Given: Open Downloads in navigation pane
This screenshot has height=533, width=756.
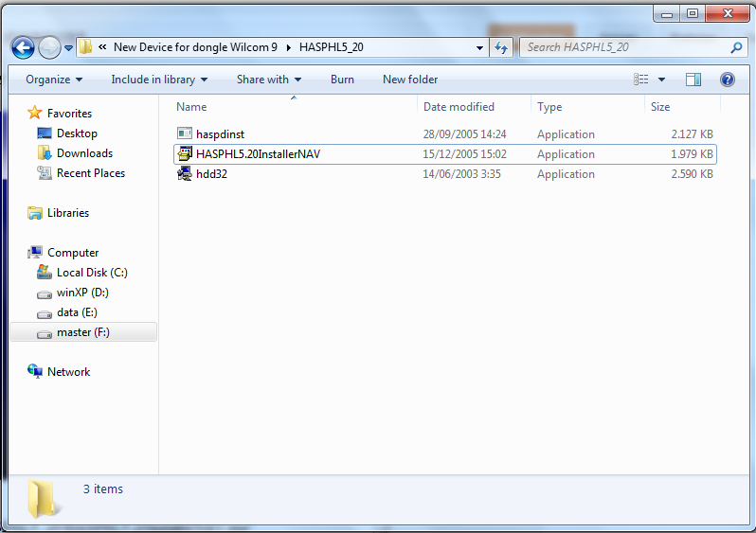Looking at the screenshot, I should click(84, 153).
